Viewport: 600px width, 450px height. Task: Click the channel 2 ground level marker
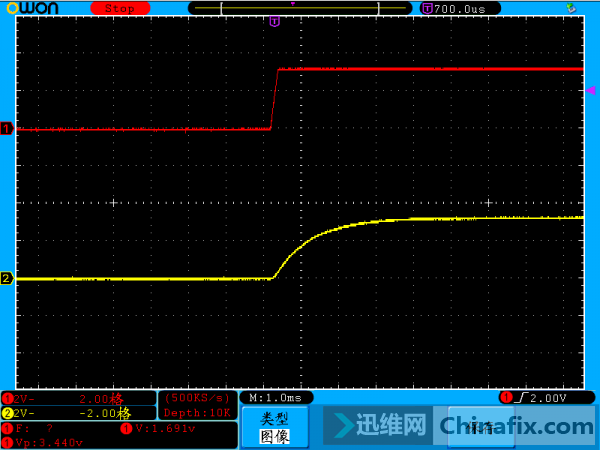pyautogui.click(x=7, y=278)
